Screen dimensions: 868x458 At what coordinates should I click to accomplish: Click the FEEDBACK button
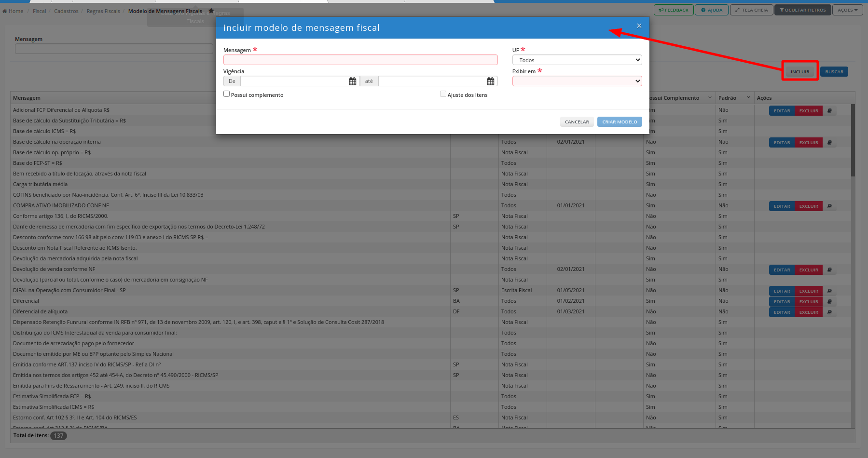point(674,10)
